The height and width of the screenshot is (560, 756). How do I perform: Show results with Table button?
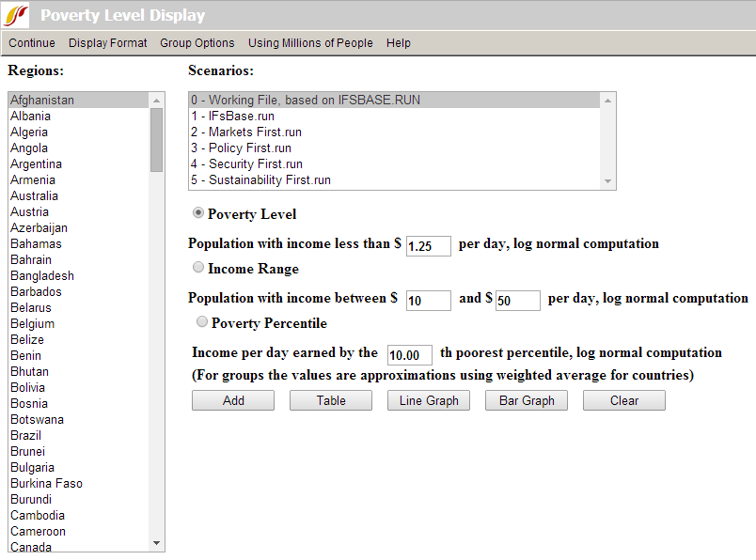[331, 400]
